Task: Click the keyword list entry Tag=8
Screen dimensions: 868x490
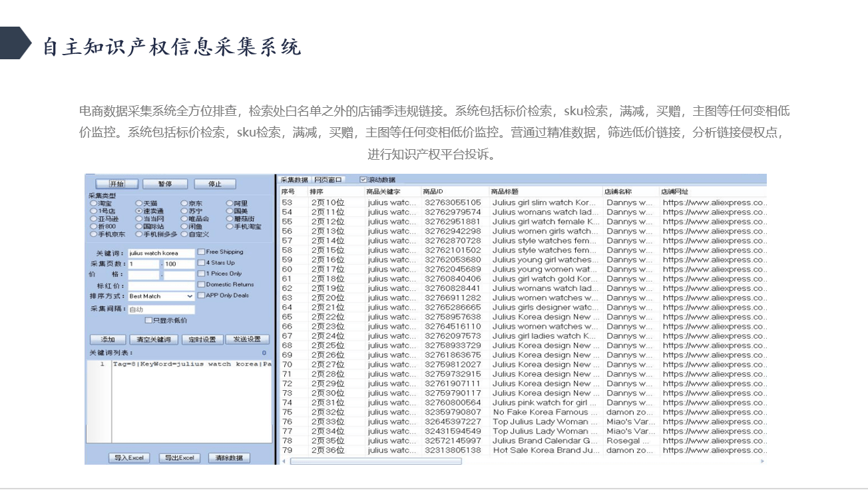Action: (x=192, y=364)
